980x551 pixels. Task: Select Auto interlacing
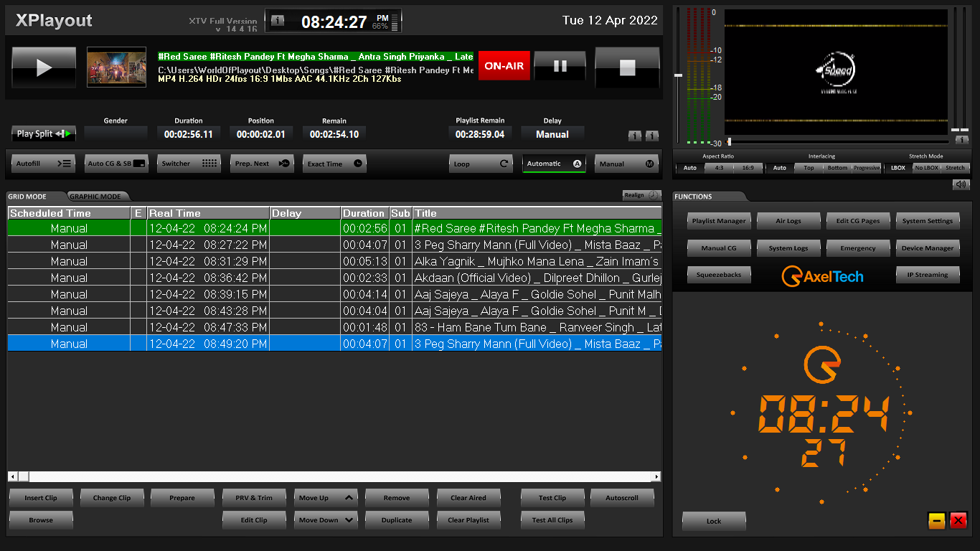coord(780,168)
